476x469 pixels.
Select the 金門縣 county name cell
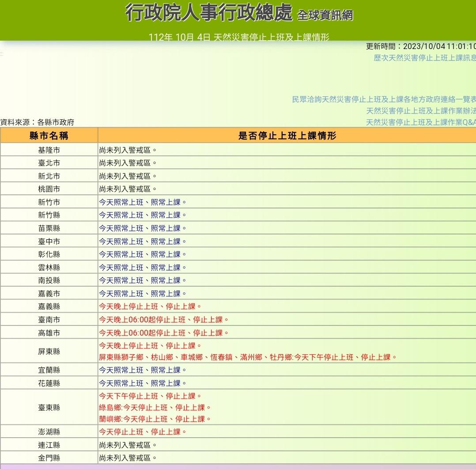(49, 458)
